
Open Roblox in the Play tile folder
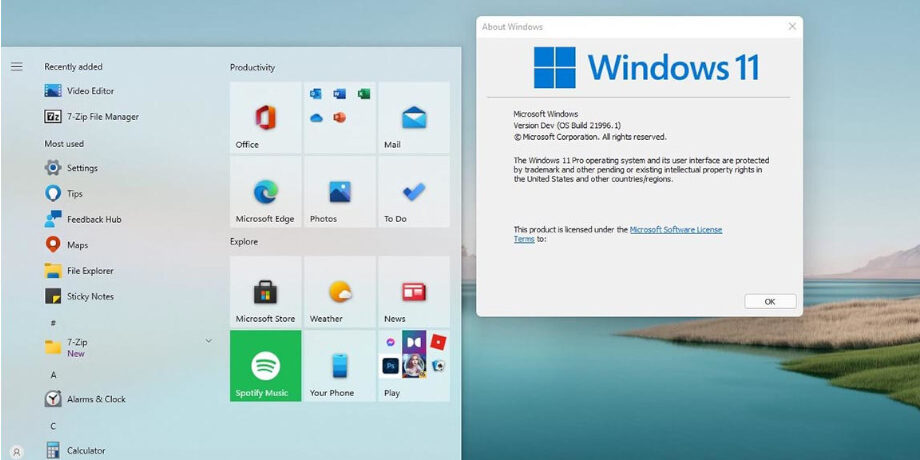438,341
